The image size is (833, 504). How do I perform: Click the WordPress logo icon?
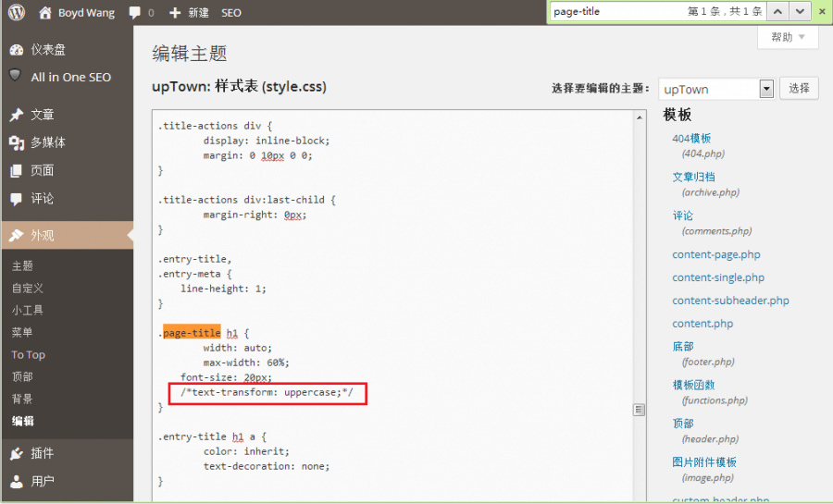click(17, 13)
